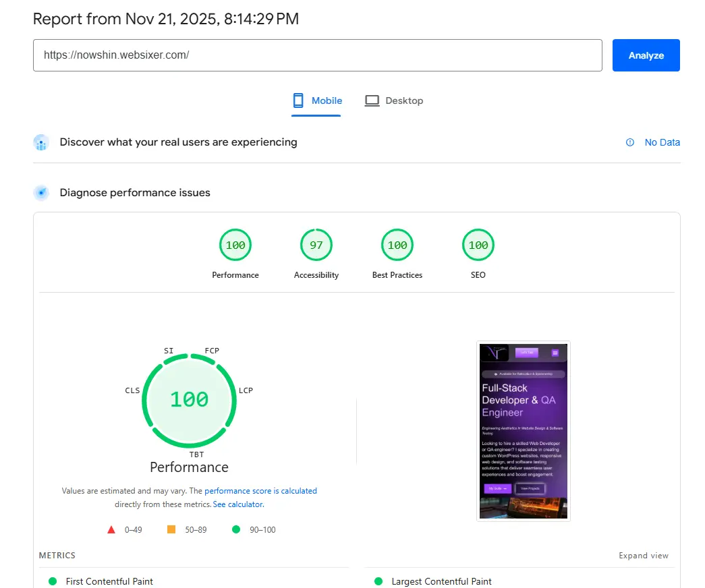Select the SEO score gauge
Screen dimensions: 705x588
pyautogui.click(x=478, y=245)
